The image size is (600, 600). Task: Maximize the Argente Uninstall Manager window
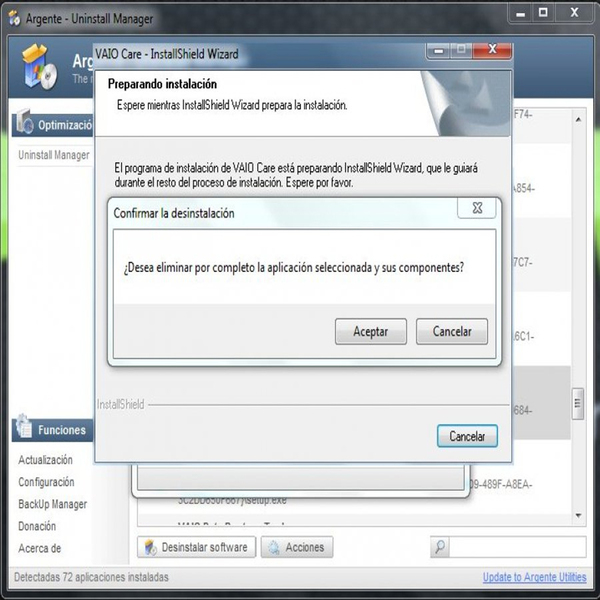[x=543, y=13]
